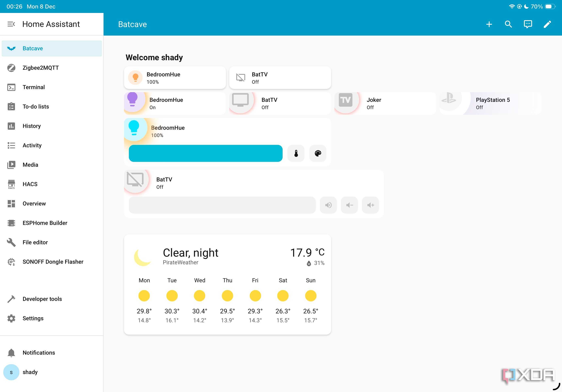Image resolution: width=562 pixels, height=392 pixels.
Task: Toggle Joker TV icon
Action: 346,100
